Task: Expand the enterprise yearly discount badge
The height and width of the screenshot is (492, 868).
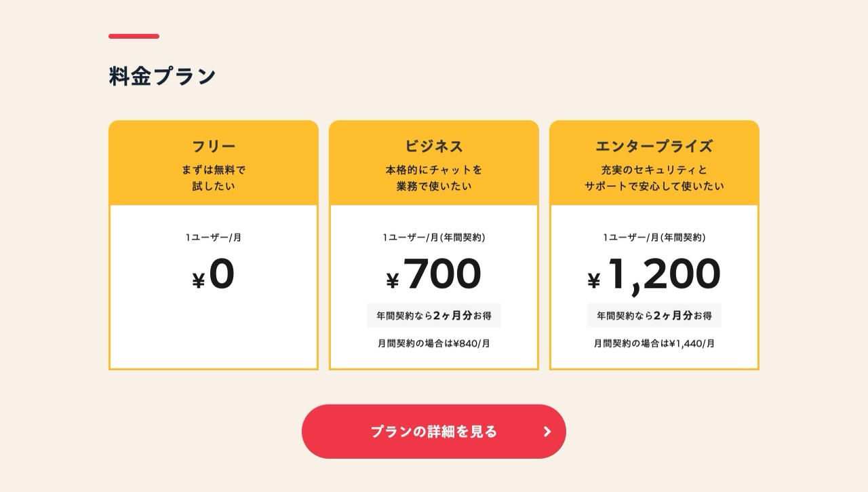Action: (653, 315)
